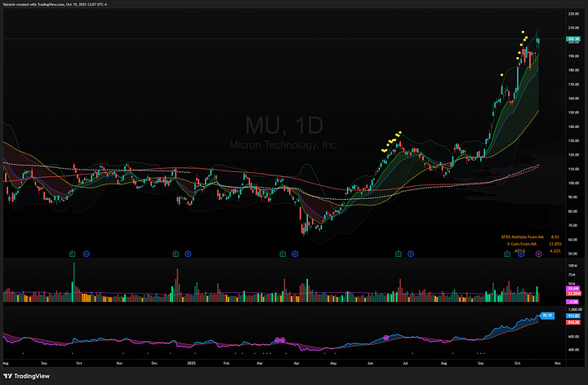Click the ATR% Multiple From MA text
Screen dimensions: 588x385
pyautogui.click(x=523, y=237)
